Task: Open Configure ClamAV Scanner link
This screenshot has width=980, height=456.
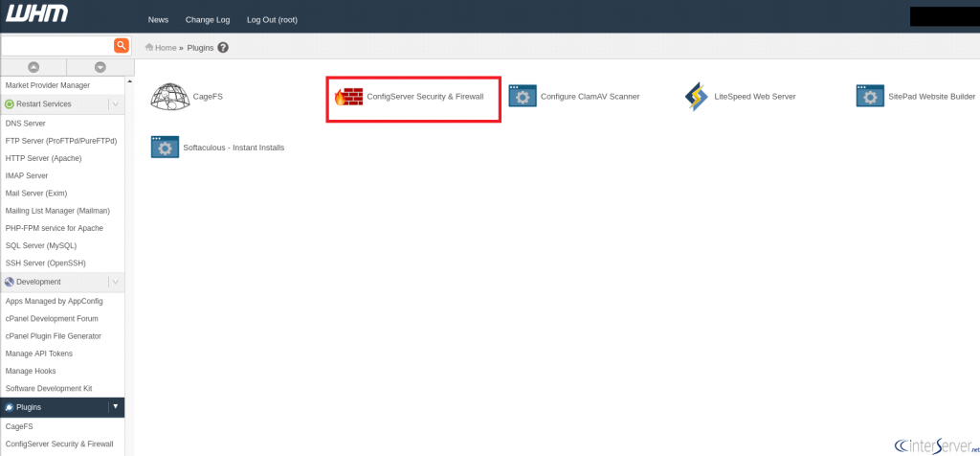Action: (x=590, y=97)
